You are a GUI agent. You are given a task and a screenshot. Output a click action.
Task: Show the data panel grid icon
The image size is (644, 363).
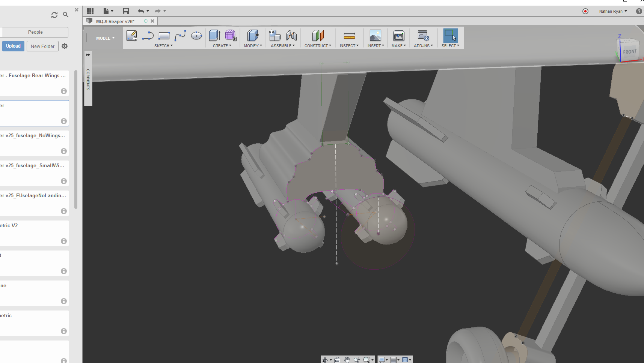pos(90,11)
